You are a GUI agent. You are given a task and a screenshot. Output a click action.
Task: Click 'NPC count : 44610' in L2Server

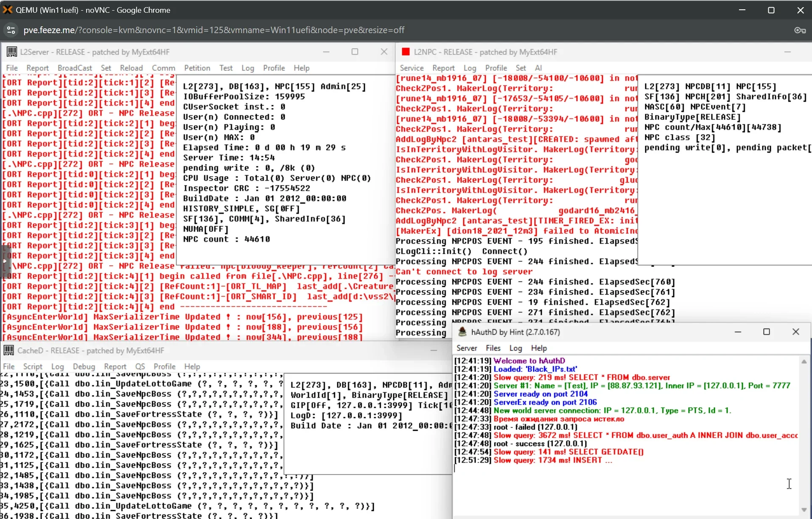pyautogui.click(x=227, y=239)
